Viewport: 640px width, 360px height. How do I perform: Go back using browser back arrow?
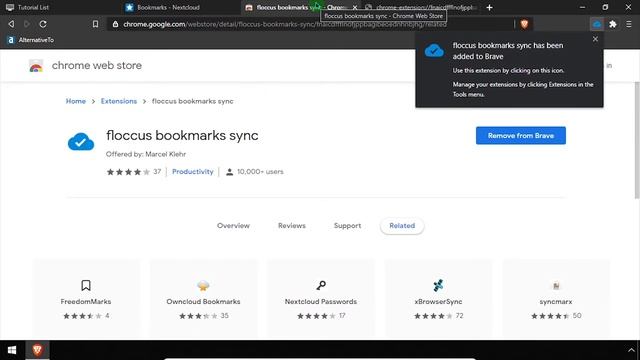point(11,24)
